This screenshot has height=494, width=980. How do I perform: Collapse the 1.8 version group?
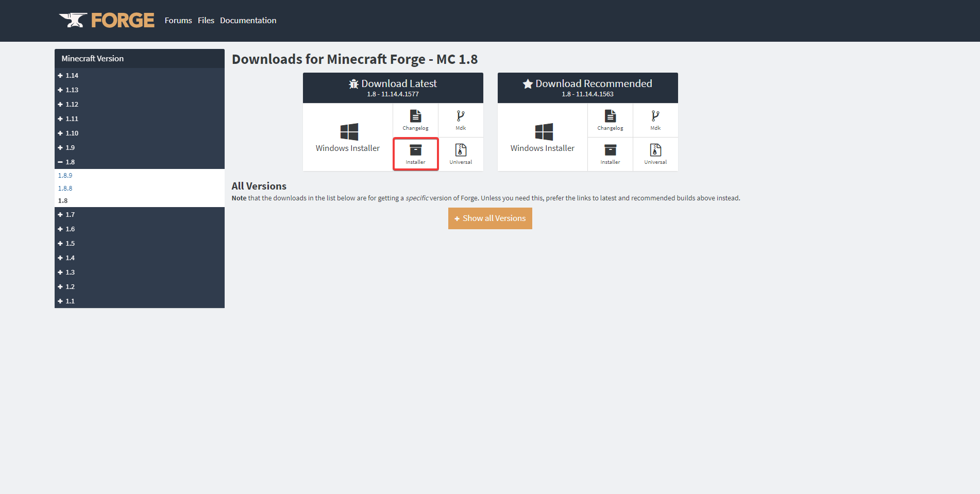(140, 162)
